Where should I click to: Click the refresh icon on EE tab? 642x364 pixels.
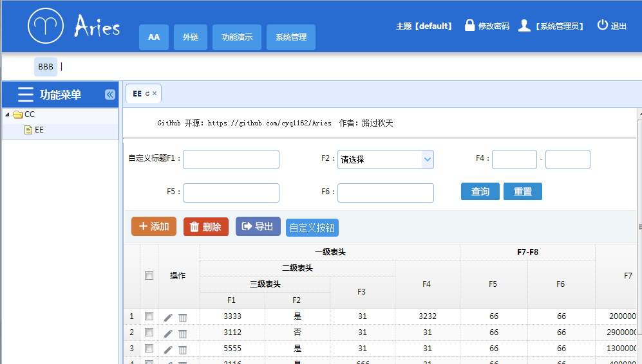click(x=147, y=94)
